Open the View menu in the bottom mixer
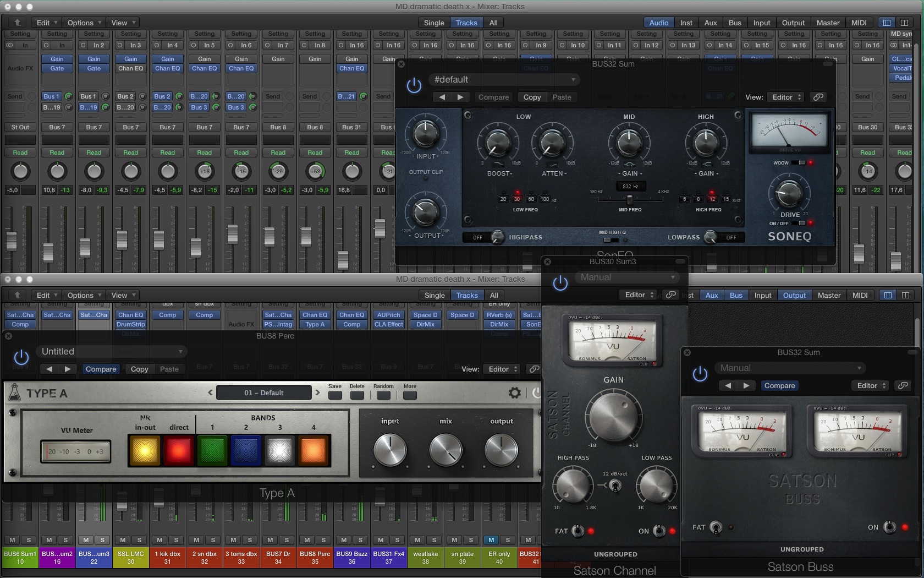This screenshot has width=924, height=578. pyautogui.click(x=123, y=295)
